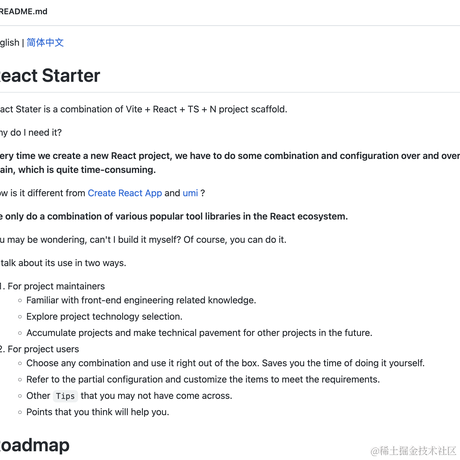460x460 pixels.
Task: Click the 'Refer to the partial configuration' bullet
Action: (x=203, y=379)
